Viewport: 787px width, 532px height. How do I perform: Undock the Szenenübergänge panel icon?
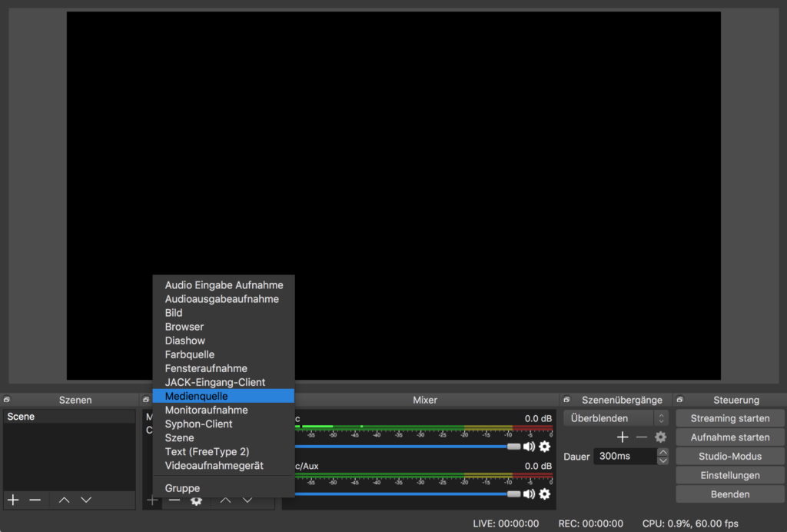pos(566,400)
